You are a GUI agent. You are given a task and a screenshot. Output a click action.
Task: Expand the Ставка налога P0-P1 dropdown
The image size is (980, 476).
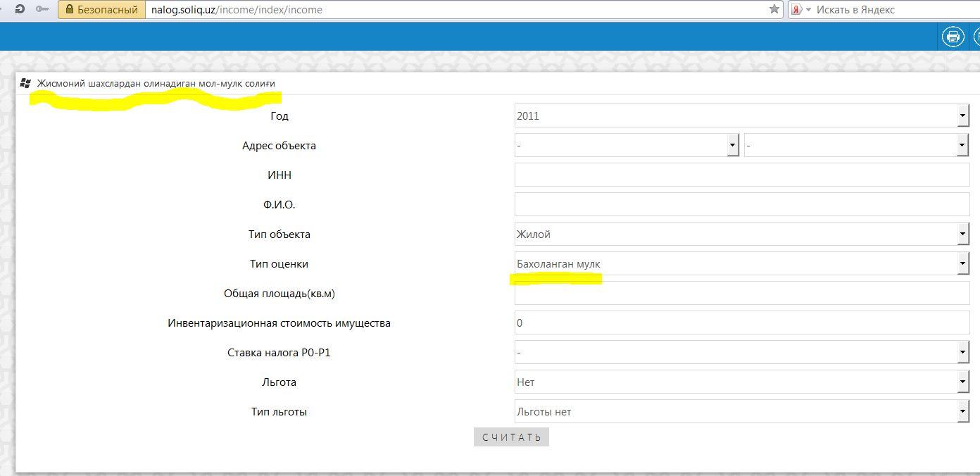741,353
